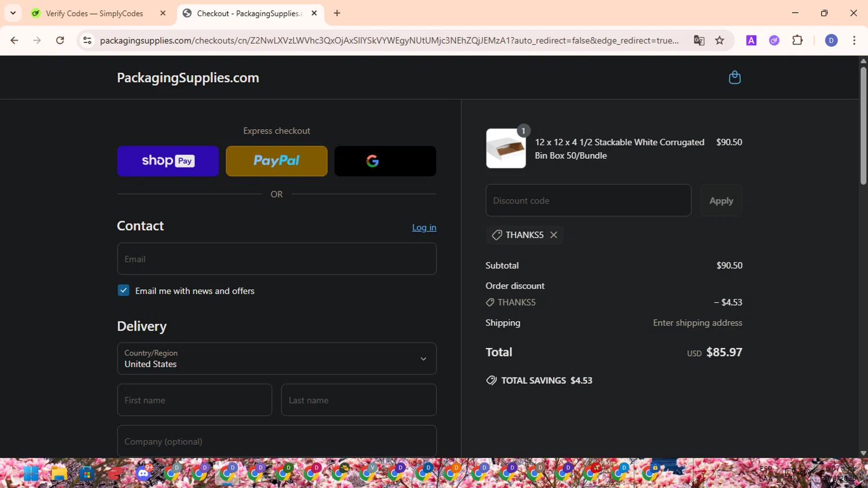868x488 pixels.
Task: Choose PayPal express checkout
Action: pos(277,161)
